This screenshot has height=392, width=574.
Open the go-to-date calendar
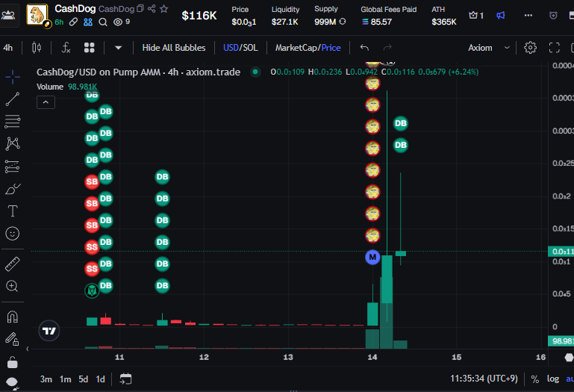click(125, 379)
